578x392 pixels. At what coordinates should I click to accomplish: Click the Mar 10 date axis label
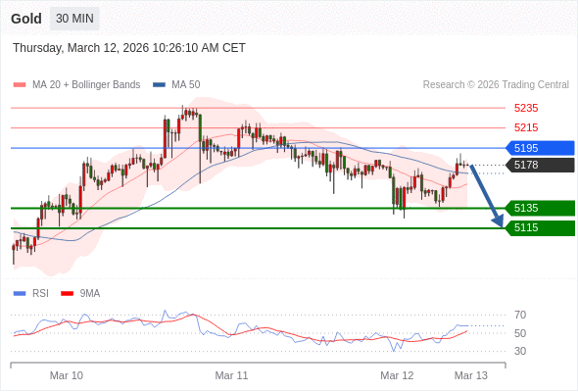click(x=67, y=375)
